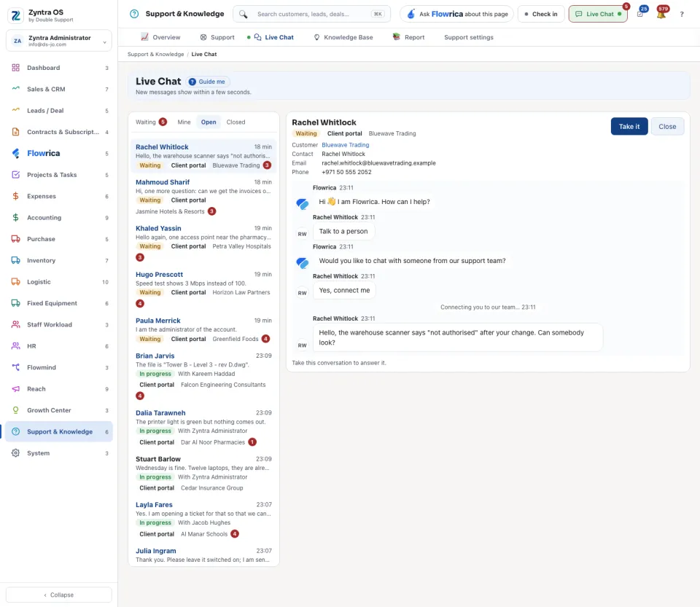Open the notifications bell icon
This screenshot has height=607, width=700.
(661, 14)
